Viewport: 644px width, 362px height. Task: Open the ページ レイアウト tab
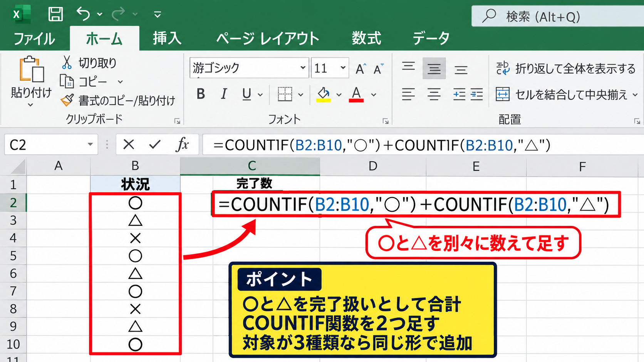(268, 38)
